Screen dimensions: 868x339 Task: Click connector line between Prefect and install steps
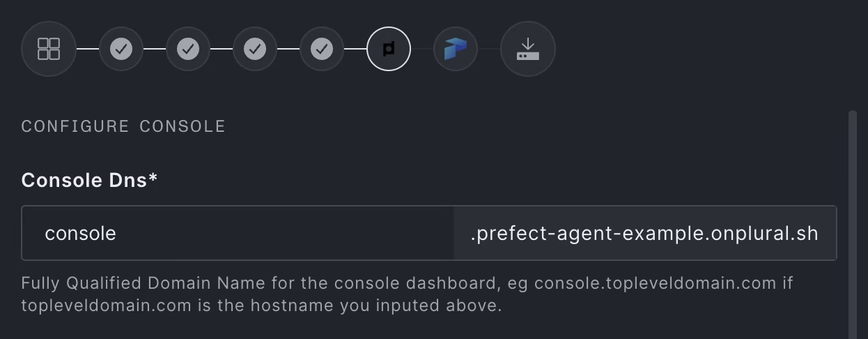point(489,49)
